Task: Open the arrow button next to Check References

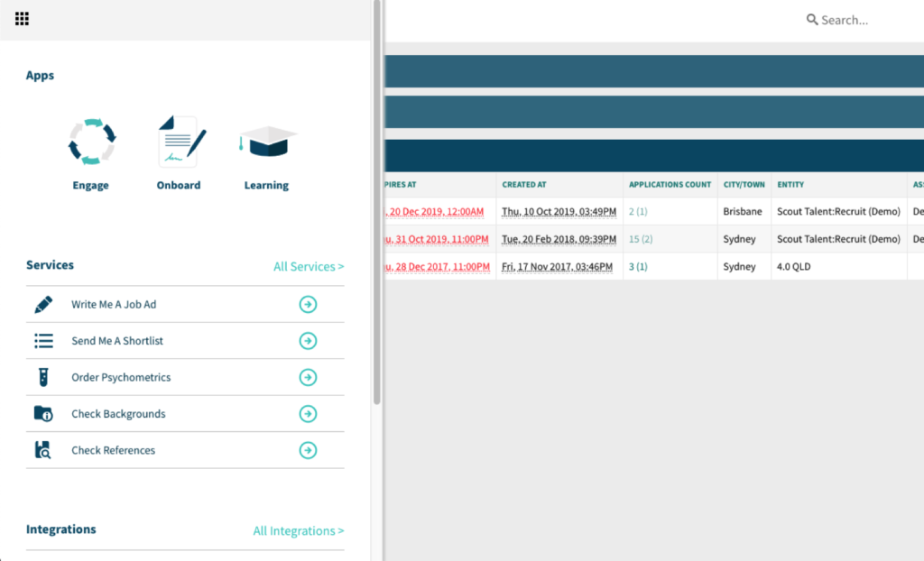Action: tap(308, 450)
